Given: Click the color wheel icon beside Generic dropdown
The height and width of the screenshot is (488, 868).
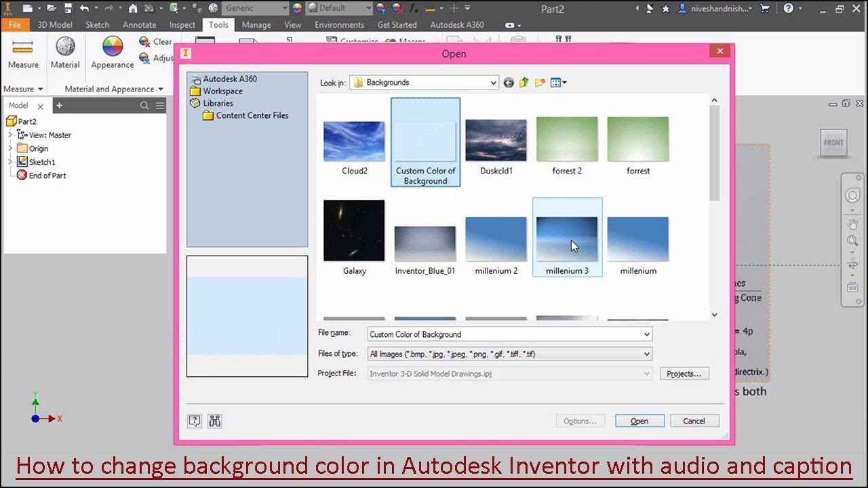Looking at the screenshot, I should (x=297, y=8).
